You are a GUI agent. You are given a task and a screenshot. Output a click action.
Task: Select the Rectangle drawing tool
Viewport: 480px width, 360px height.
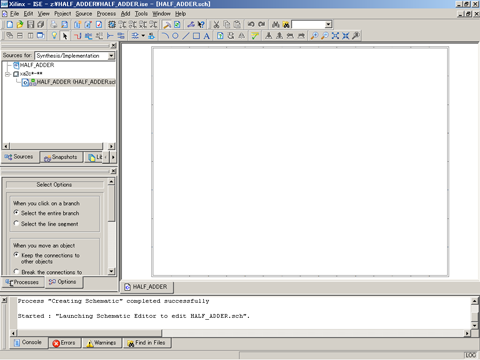[196, 36]
